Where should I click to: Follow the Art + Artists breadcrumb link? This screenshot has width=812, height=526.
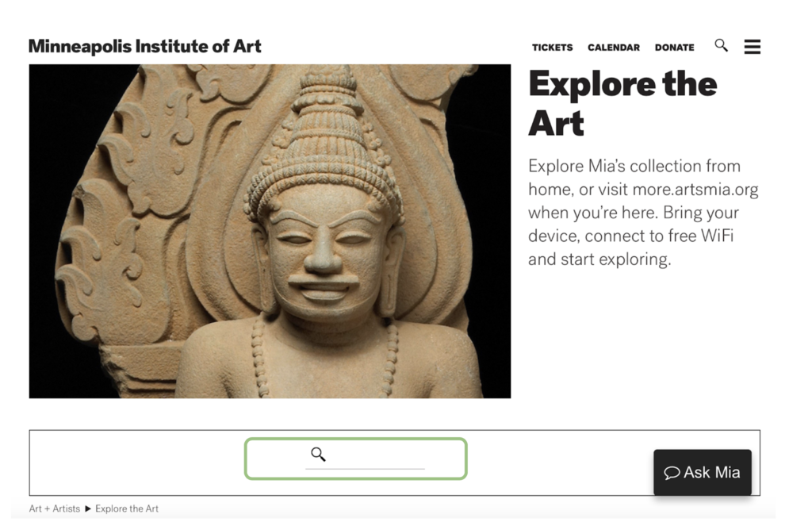(x=55, y=509)
